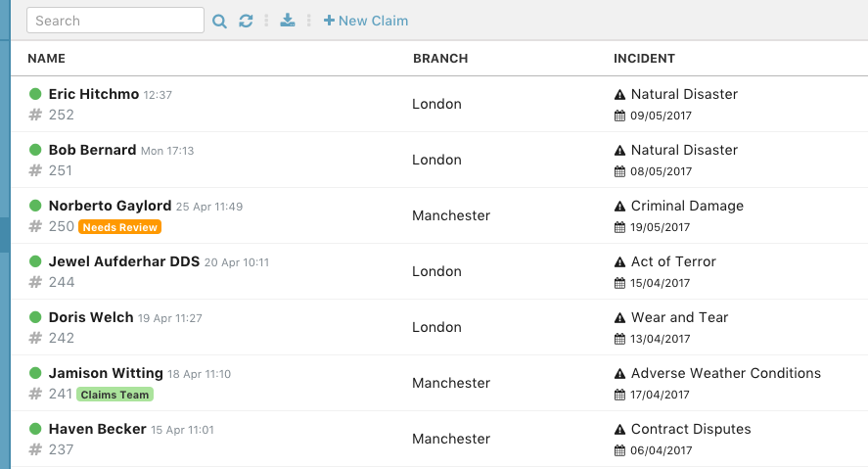Image resolution: width=868 pixels, height=469 pixels.
Task: Click Natural Disaster incident dated 08/05/2017
Action: click(x=684, y=150)
